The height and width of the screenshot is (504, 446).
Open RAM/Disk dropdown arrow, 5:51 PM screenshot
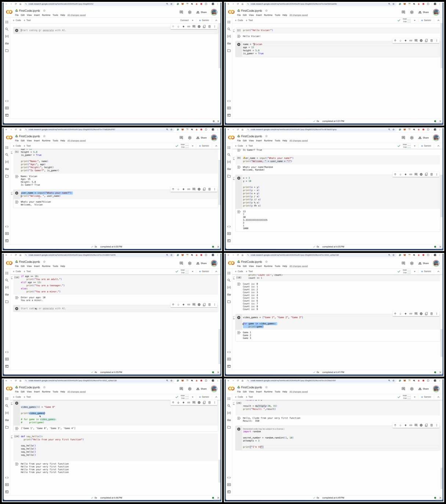(415, 21)
